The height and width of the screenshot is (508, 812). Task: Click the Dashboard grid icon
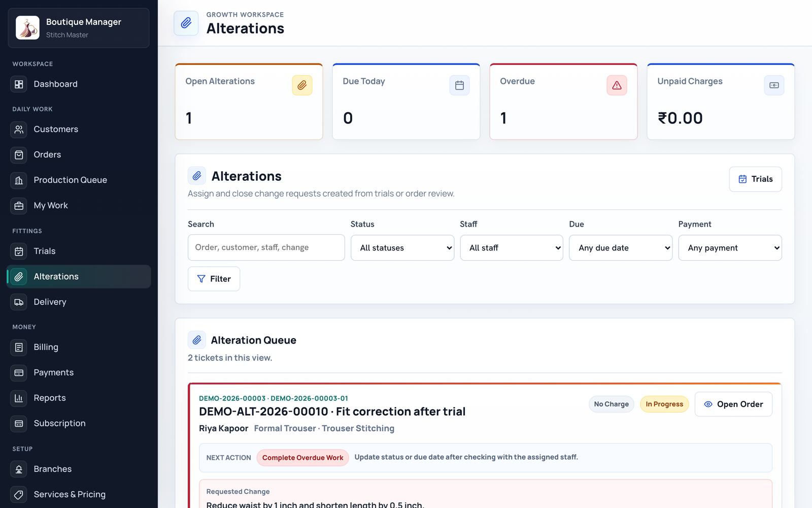(19, 84)
